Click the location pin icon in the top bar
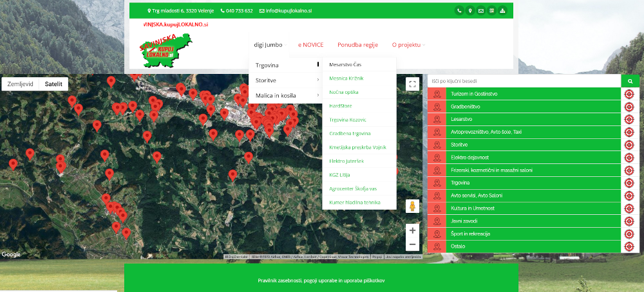This screenshot has height=292, width=644. tap(470, 11)
